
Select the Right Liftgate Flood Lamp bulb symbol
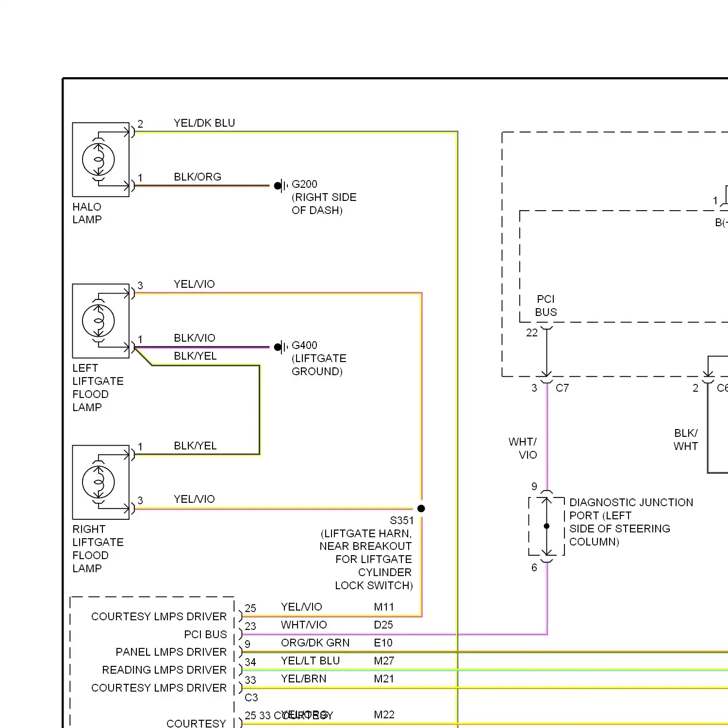tap(99, 482)
